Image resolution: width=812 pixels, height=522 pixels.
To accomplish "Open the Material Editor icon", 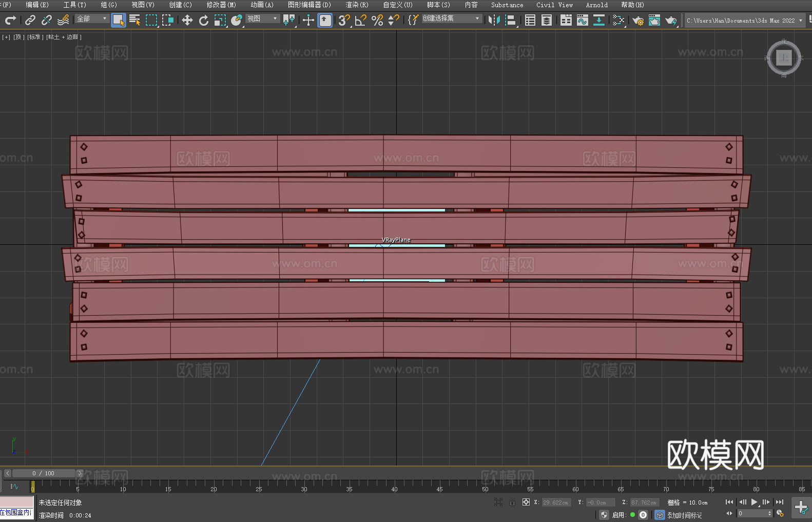I will pos(618,20).
